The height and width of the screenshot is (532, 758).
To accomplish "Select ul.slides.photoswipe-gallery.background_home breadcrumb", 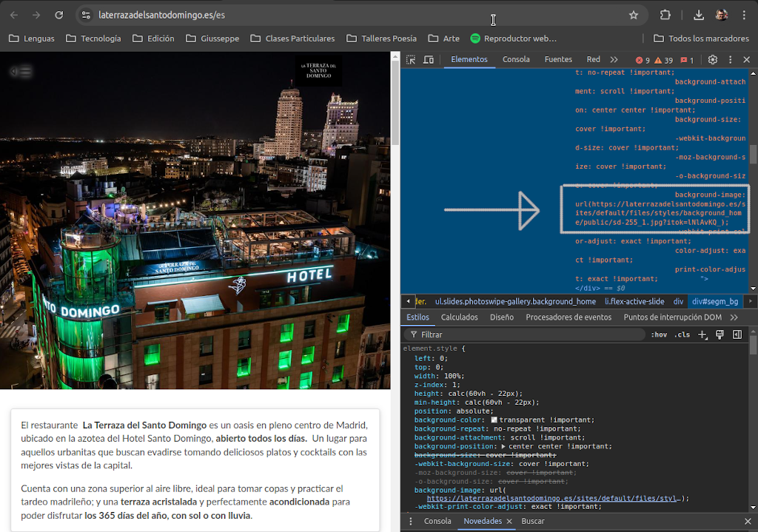I will [x=515, y=301].
